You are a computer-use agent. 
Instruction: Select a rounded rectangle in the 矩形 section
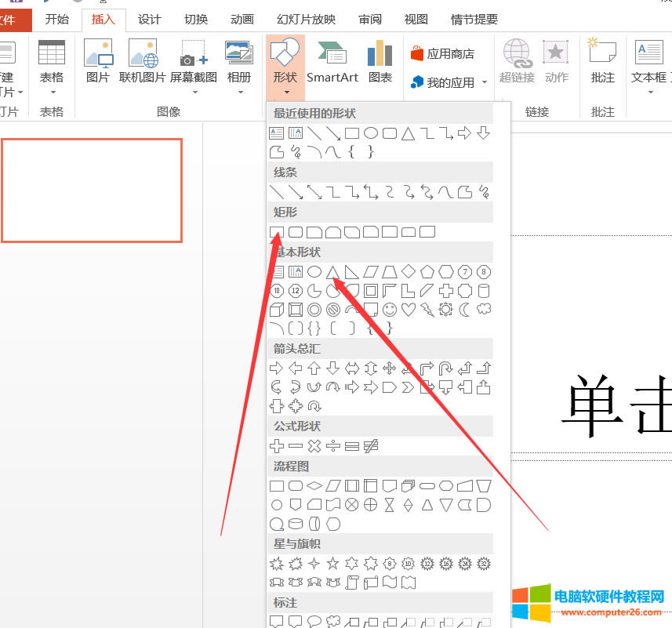click(x=296, y=231)
